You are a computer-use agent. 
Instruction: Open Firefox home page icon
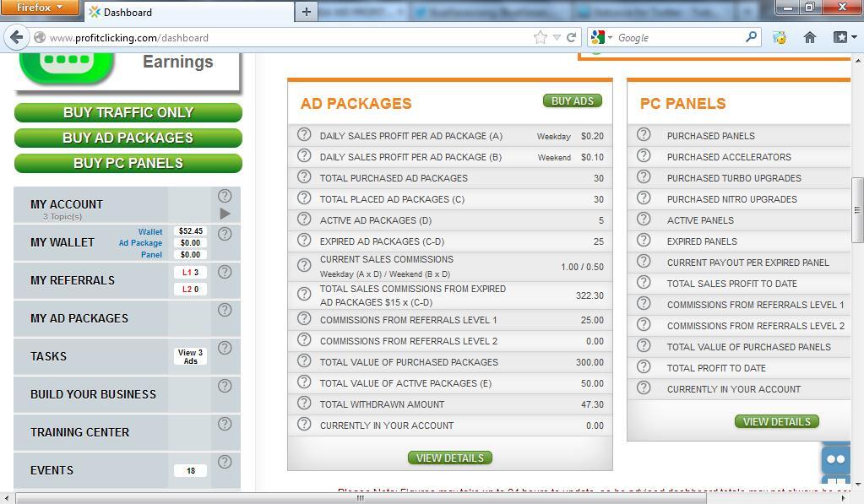pos(809,37)
